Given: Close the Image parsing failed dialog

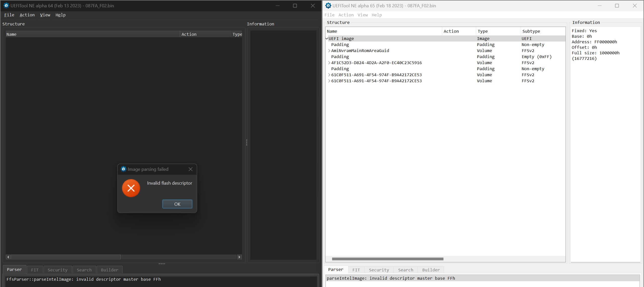Looking at the screenshot, I should coord(190,169).
